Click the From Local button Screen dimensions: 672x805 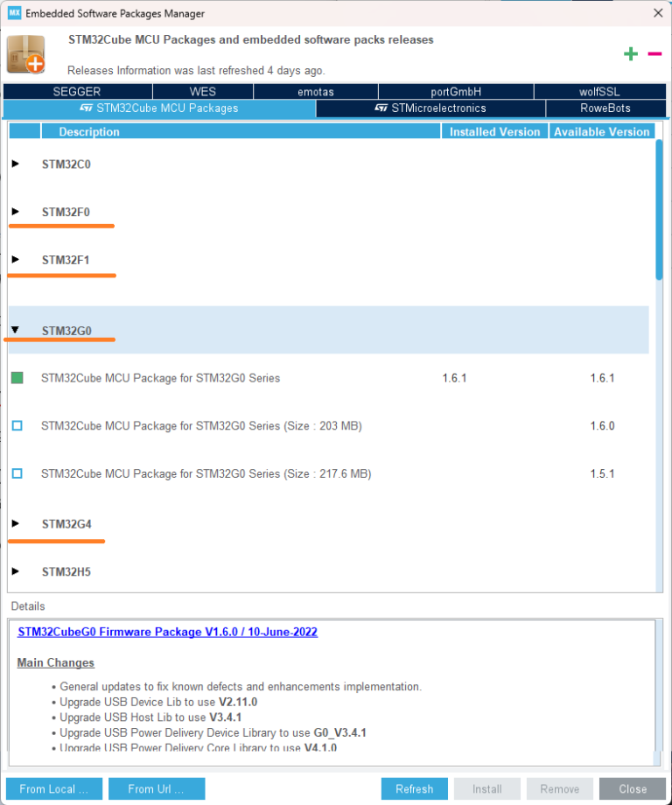(x=53, y=788)
